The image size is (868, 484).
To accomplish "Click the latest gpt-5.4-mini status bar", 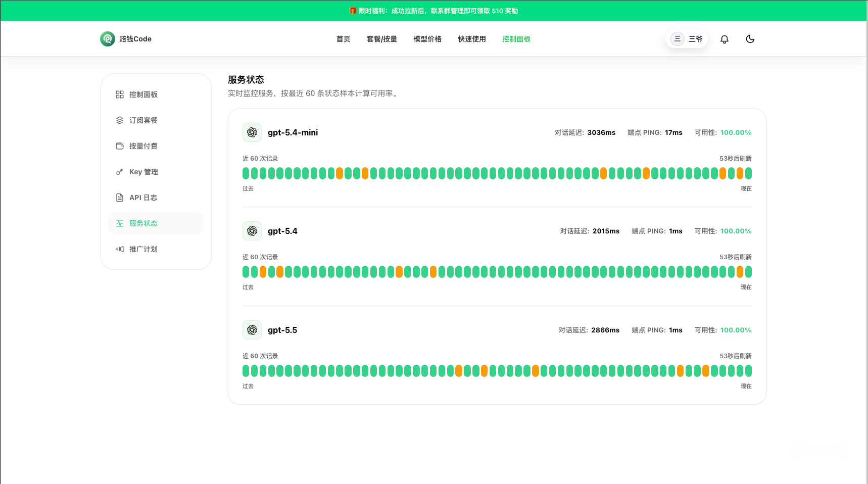I will pos(748,173).
